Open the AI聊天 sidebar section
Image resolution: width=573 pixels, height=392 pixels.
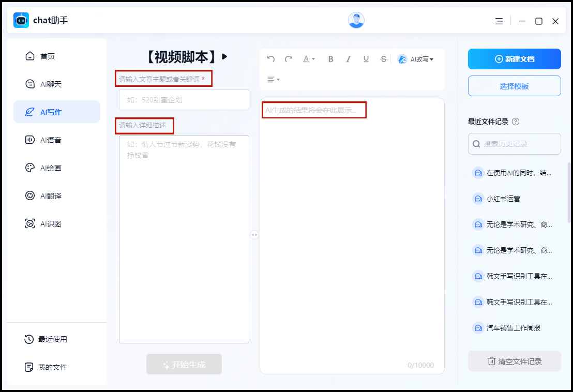click(51, 84)
